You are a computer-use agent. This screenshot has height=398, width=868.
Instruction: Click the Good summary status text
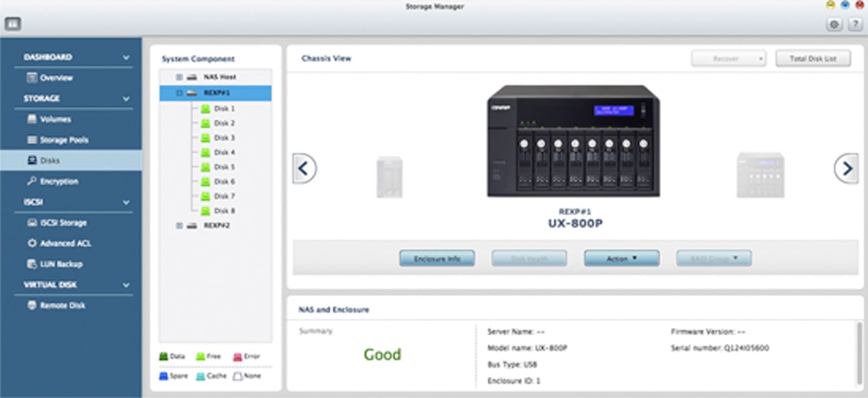click(x=383, y=355)
